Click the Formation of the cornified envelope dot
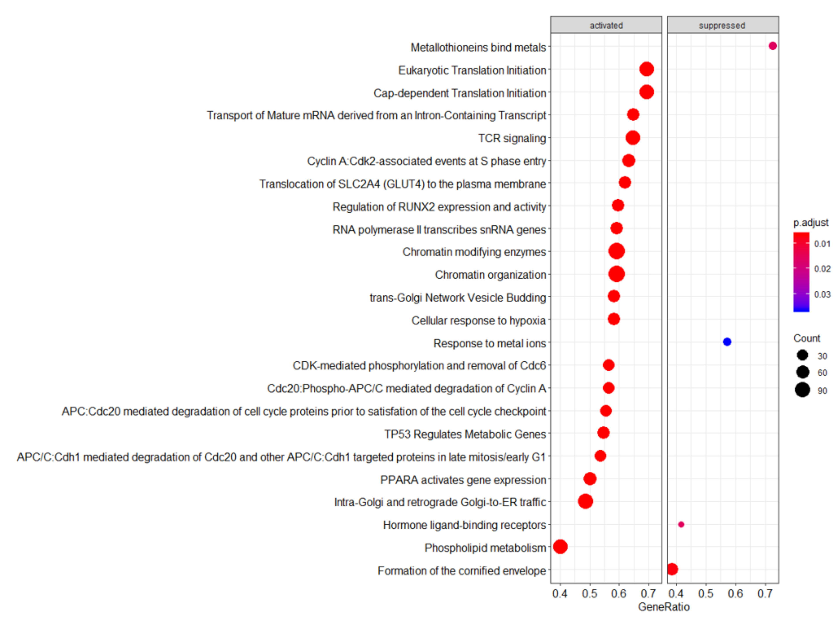The width and height of the screenshot is (840, 620). coord(672,569)
